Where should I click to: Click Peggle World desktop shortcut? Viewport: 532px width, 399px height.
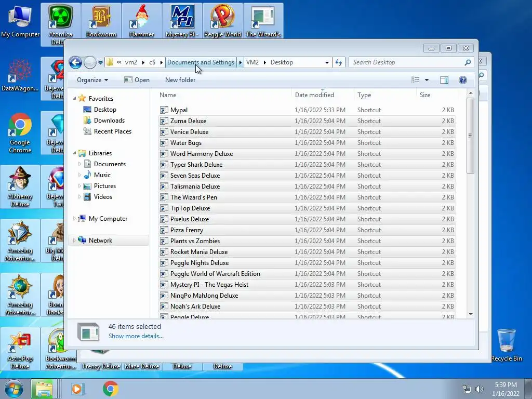[x=222, y=21]
